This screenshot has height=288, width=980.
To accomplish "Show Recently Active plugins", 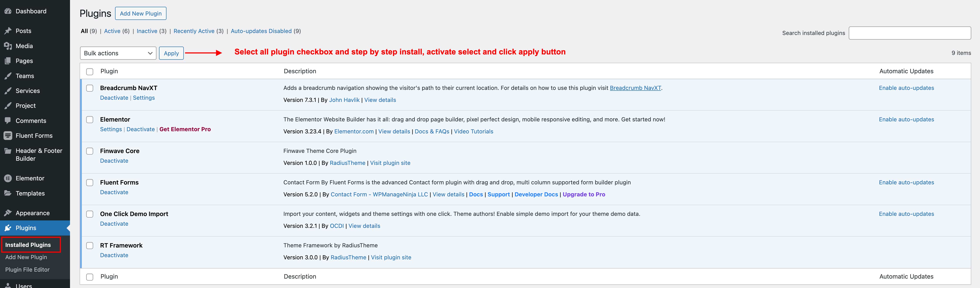I will point(194,31).
